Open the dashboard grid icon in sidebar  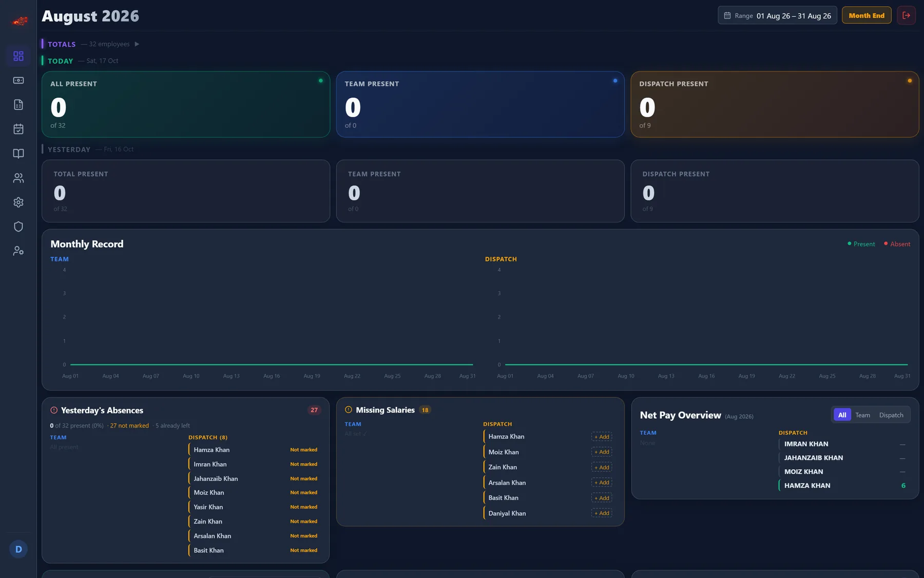(18, 56)
